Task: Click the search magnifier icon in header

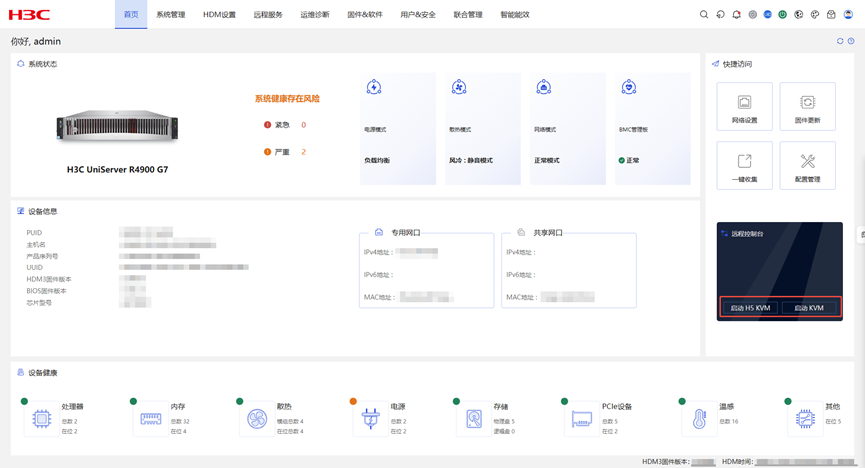Action: 704,15
